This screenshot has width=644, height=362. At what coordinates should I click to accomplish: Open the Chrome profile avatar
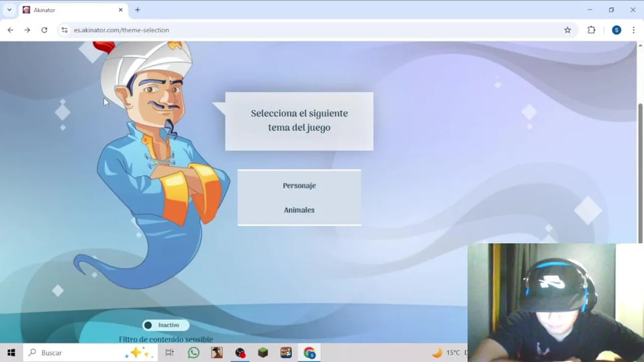tap(616, 30)
